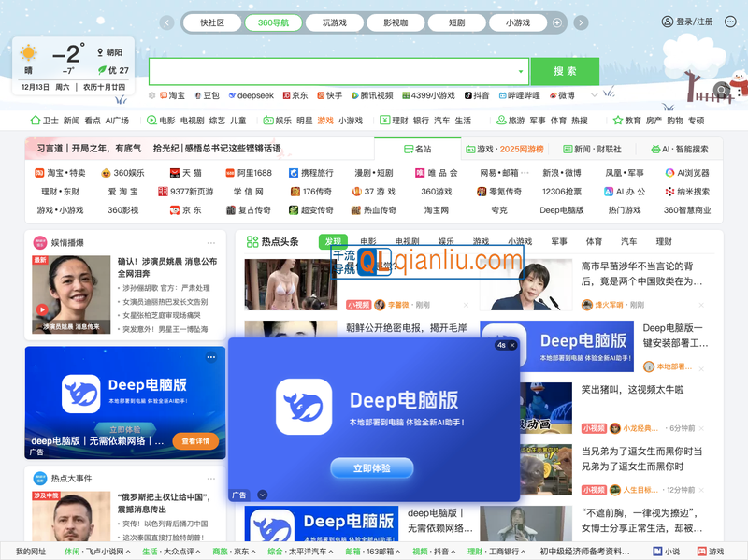Click the 哔哩哔哩 icon
The width and height of the screenshot is (748, 560).
503,94
